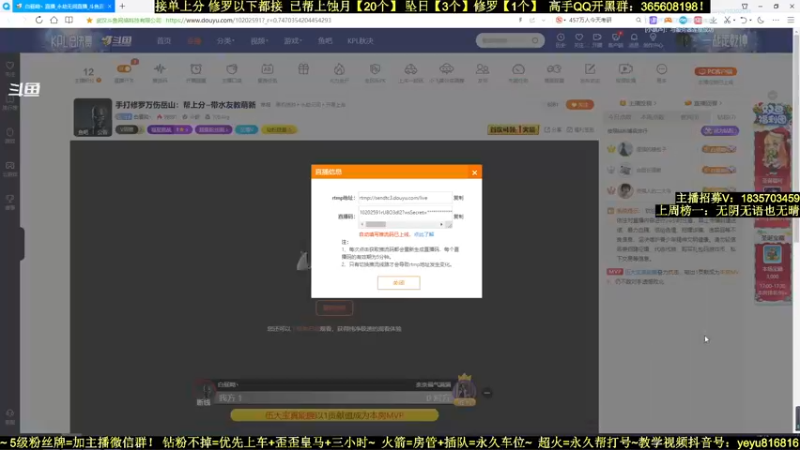
Task: Expand the 视频 nav dropdown
Action: pyautogui.click(x=259, y=41)
